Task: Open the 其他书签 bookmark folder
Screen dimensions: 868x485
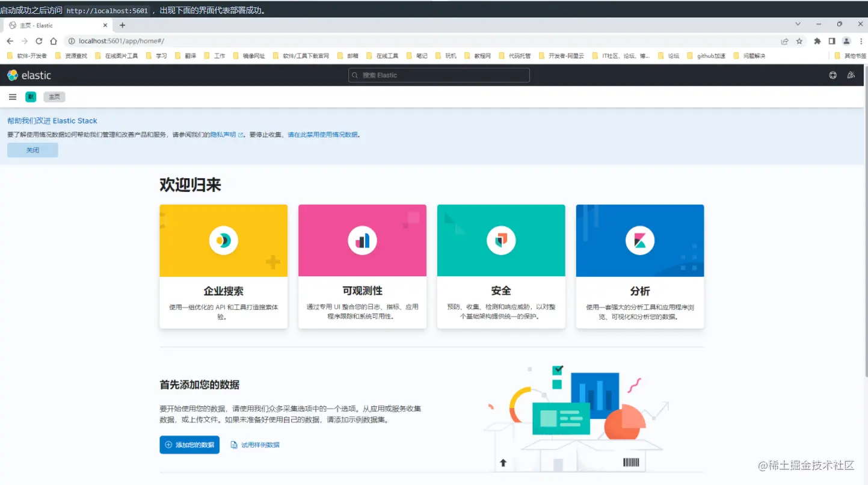Action: click(x=851, y=56)
